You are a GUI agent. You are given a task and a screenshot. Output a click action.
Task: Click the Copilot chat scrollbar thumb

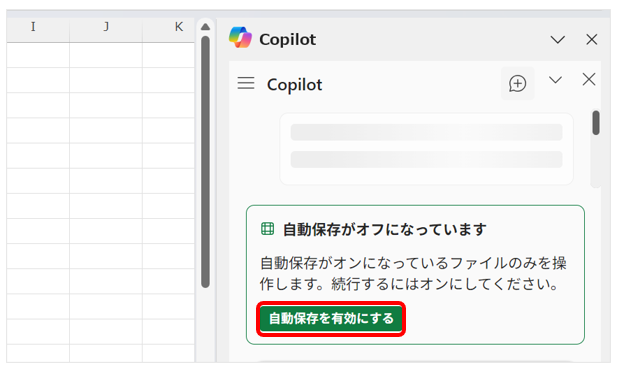(596, 123)
